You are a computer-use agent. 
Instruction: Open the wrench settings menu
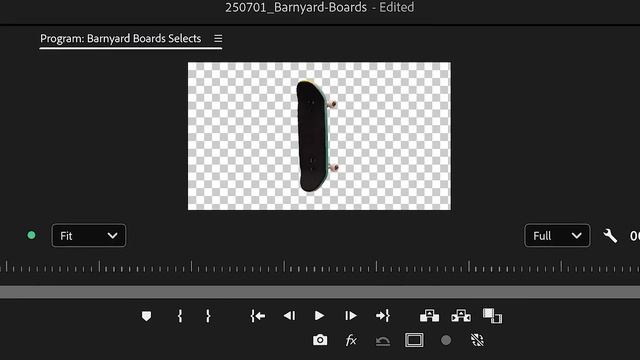coord(610,236)
